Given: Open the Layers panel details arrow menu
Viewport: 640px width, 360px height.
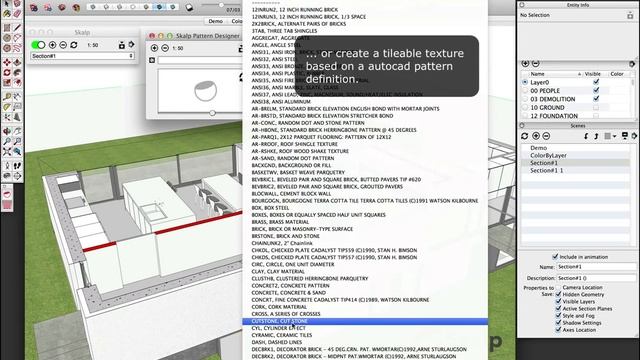Looking at the screenshot, I should tap(632, 64).
